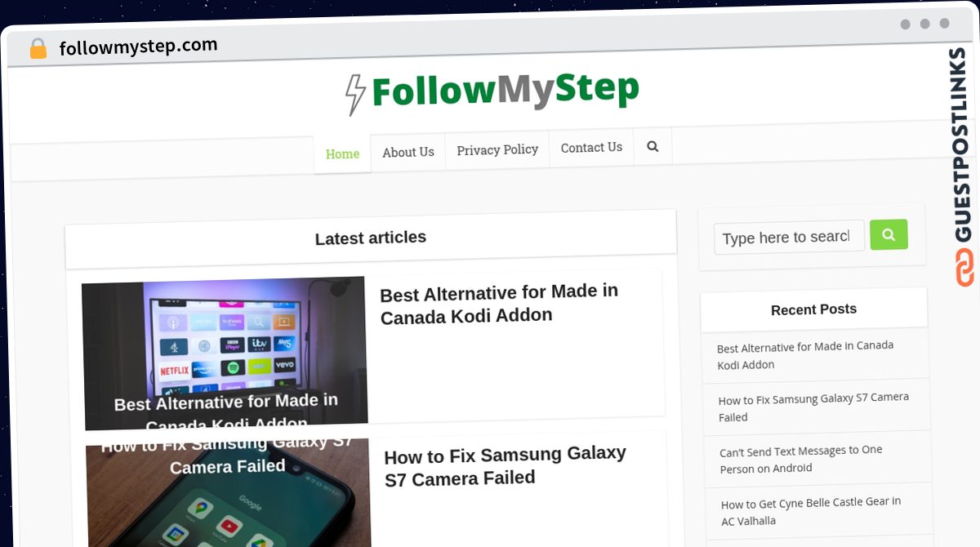Image resolution: width=980 pixels, height=547 pixels.
Task: Focus the 'Type here to search' field
Action: coord(789,238)
